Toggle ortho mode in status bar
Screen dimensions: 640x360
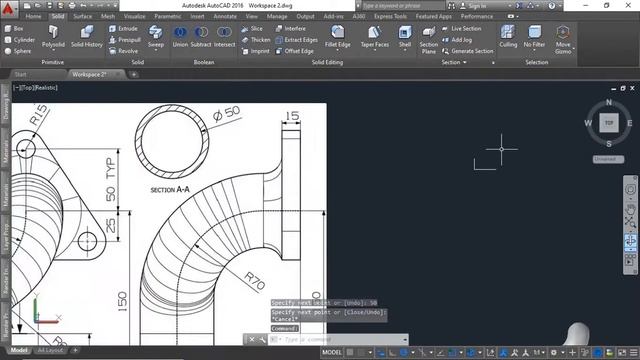[x=392, y=353]
